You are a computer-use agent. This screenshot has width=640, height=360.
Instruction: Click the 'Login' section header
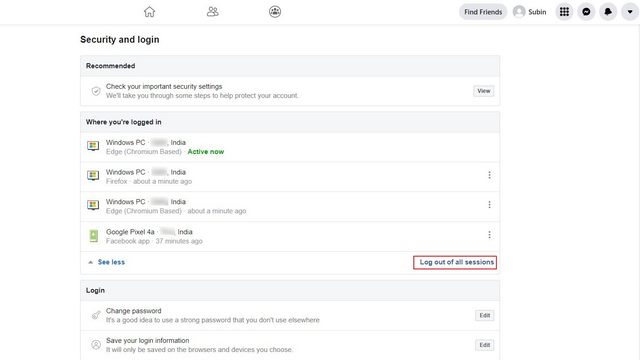click(95, 291)
